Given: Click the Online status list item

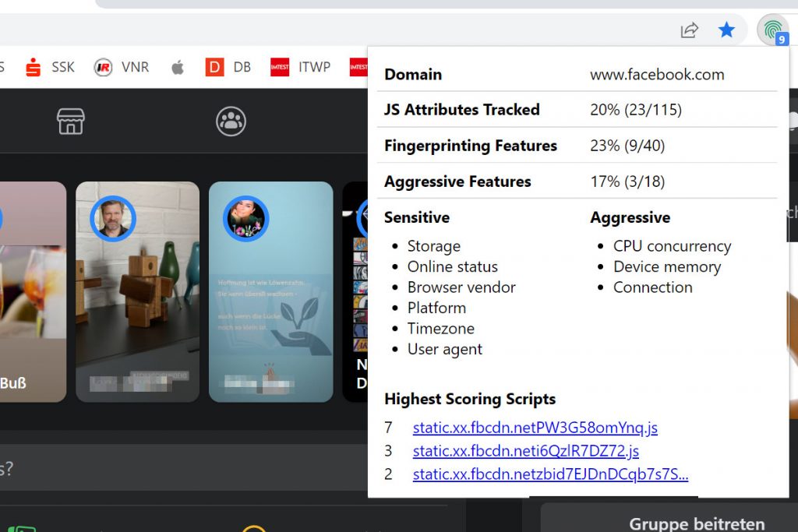Looking at the screenshot, I should click(x=453, y=266).
